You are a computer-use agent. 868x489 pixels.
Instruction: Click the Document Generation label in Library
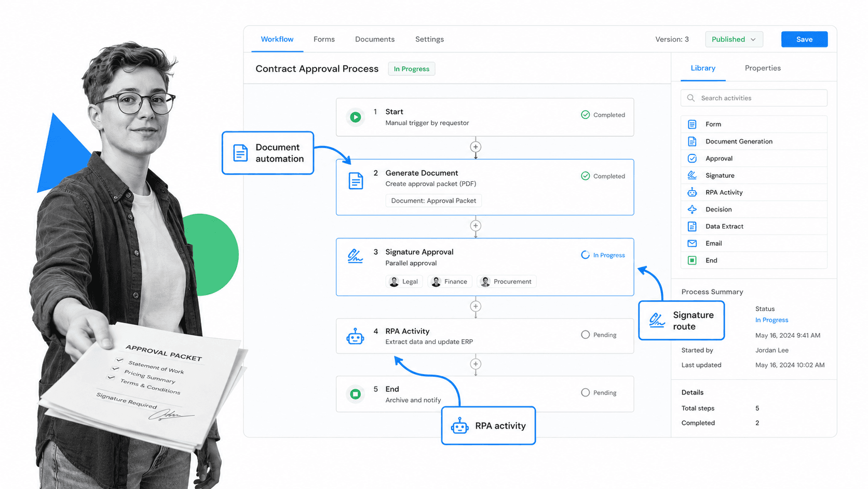tap(739, 141)
